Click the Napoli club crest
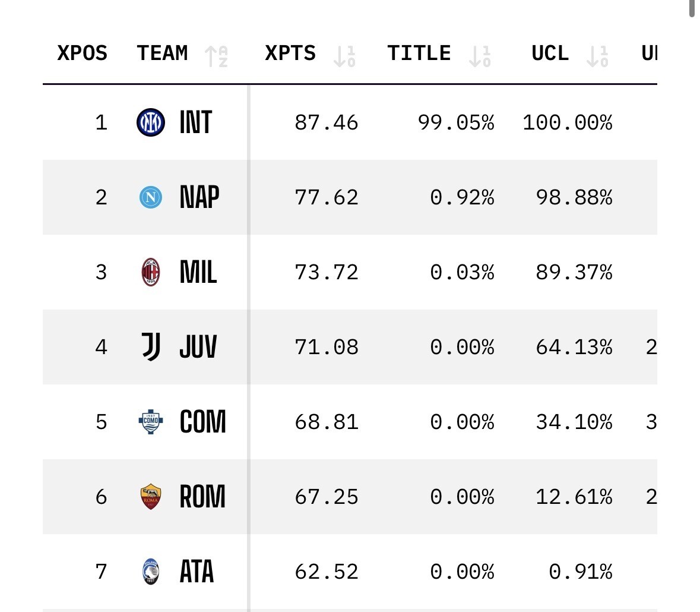 [151, 197]
